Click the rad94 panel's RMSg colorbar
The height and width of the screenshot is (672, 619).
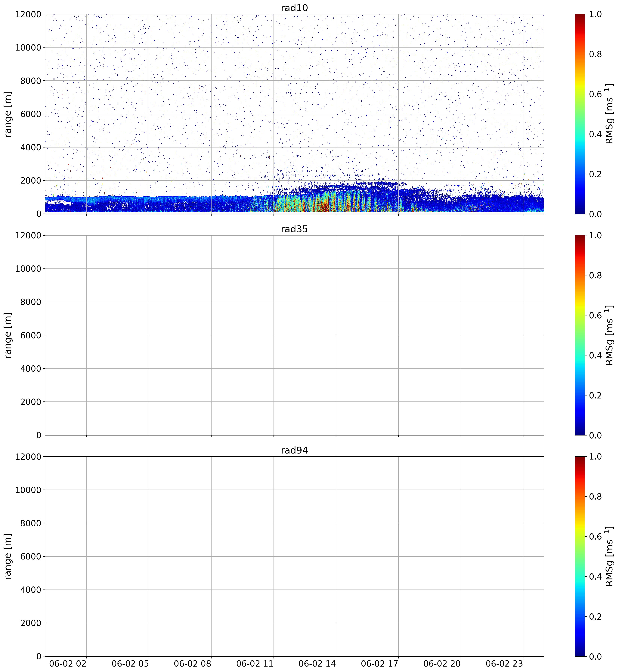[x=580, y=556]
